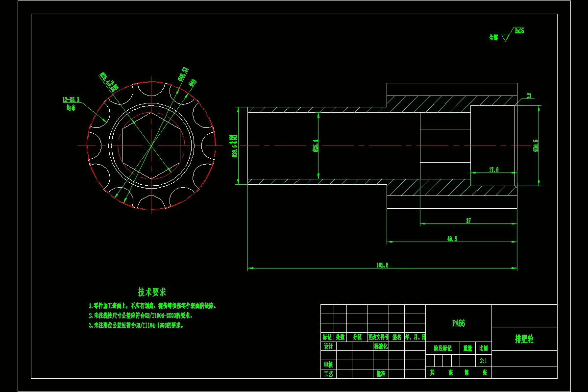The width and height of the screenshot is (588, 392).
Task: Click the 工艺 title block cell
Action: click(x=328, y=374)
